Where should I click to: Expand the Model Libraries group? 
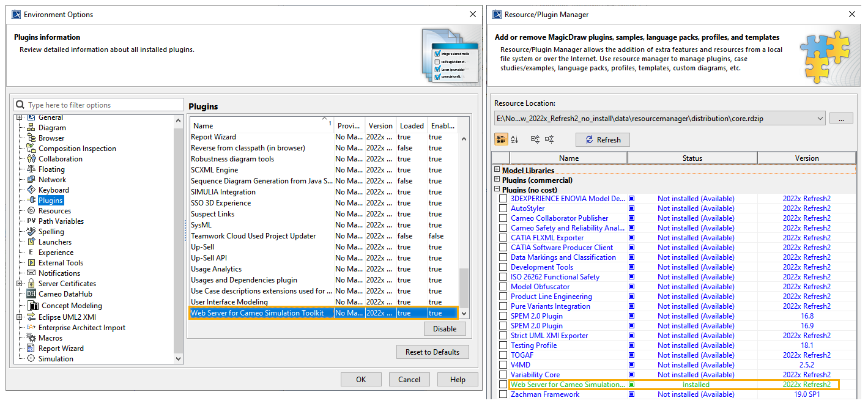tap(497, 171)
